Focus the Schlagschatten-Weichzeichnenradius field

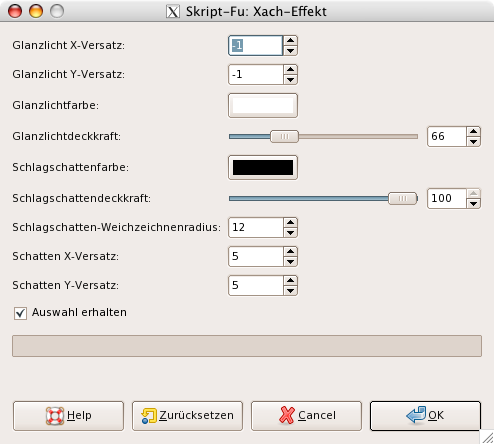pyautogui.click(x=256, y=227)
